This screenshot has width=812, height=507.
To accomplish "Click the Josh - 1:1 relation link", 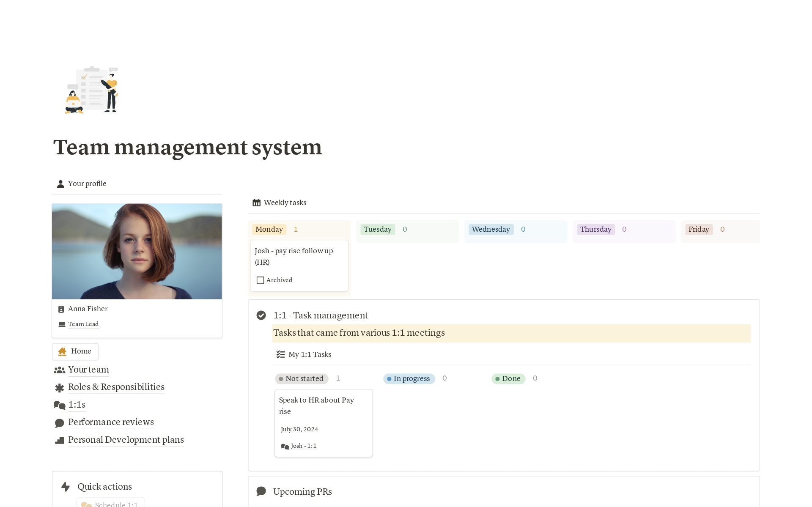I will coord(303,446).
